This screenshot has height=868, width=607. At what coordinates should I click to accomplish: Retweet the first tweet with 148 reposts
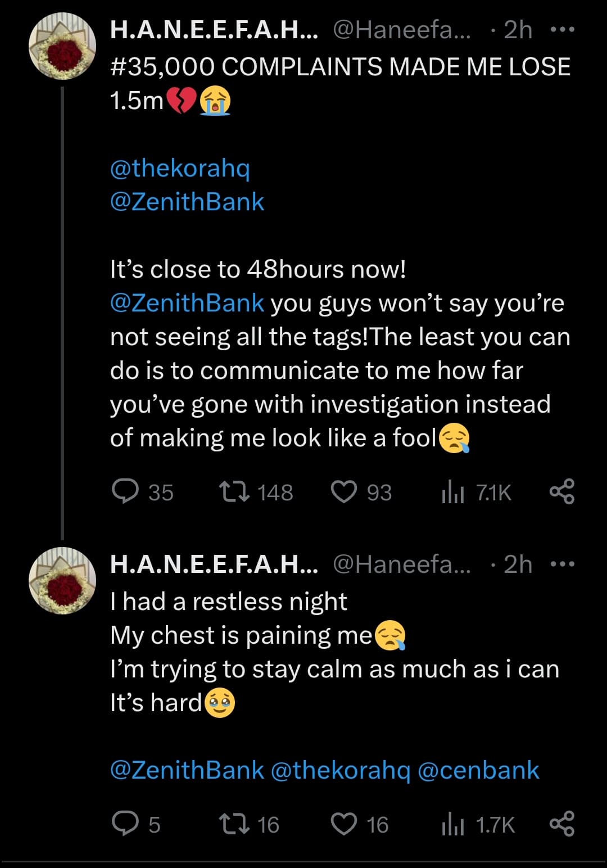234,492
